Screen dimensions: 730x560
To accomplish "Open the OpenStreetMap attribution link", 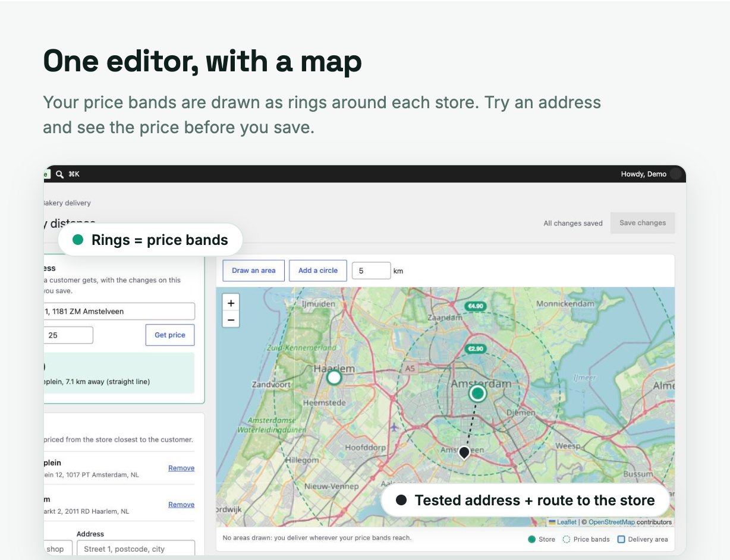I will pos(612,522).
